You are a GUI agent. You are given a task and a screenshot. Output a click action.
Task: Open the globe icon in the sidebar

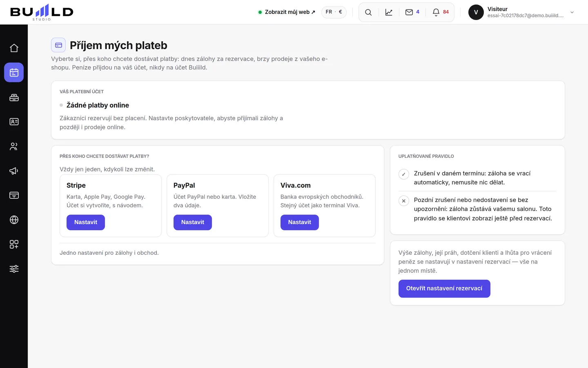coord(14,220)
